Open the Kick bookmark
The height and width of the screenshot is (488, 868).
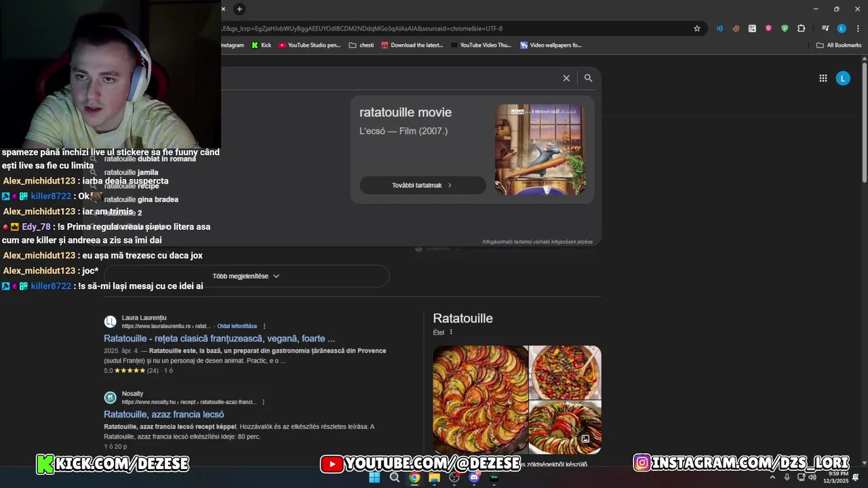click(261, 45)
